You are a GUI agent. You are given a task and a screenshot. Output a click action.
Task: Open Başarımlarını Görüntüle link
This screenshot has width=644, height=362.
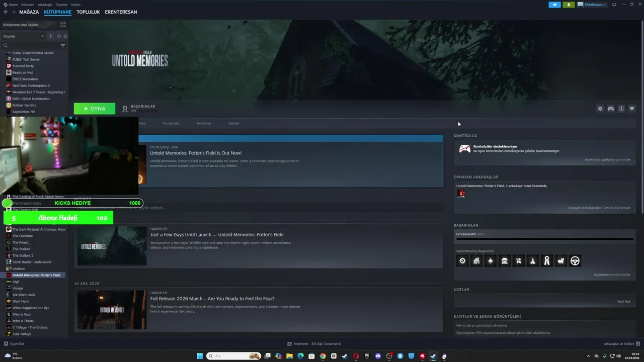click(612, 275)
